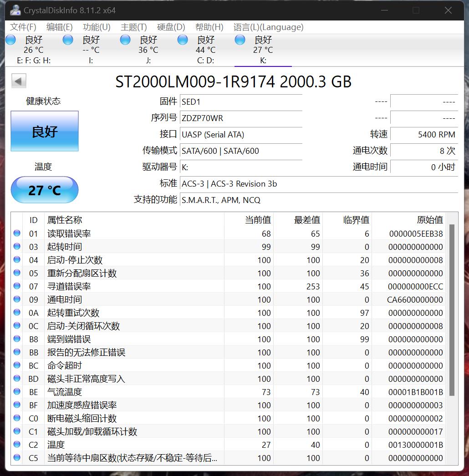
Task: Click status orb for attribute C0 断电磁头缩回计数
Action: [17, 418]
